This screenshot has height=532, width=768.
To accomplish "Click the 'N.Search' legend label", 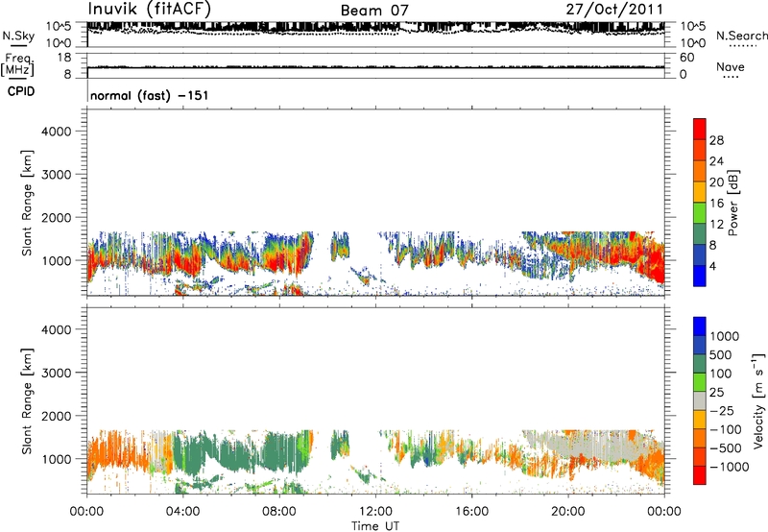I will pyautogui.click(x=741, y=36).
